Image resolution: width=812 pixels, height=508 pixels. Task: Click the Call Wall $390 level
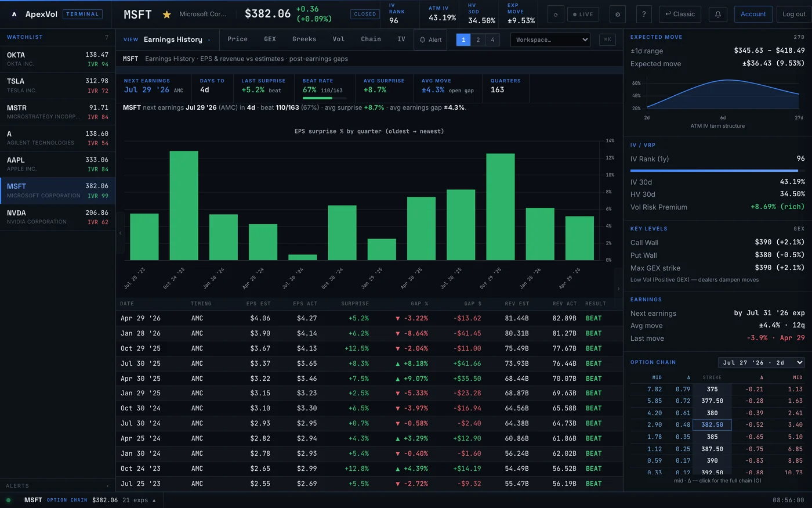780,242
